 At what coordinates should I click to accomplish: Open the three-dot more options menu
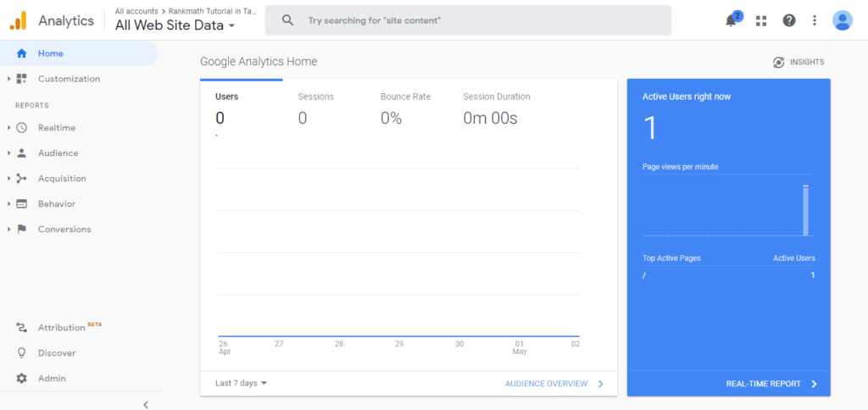tap(815, 20)
